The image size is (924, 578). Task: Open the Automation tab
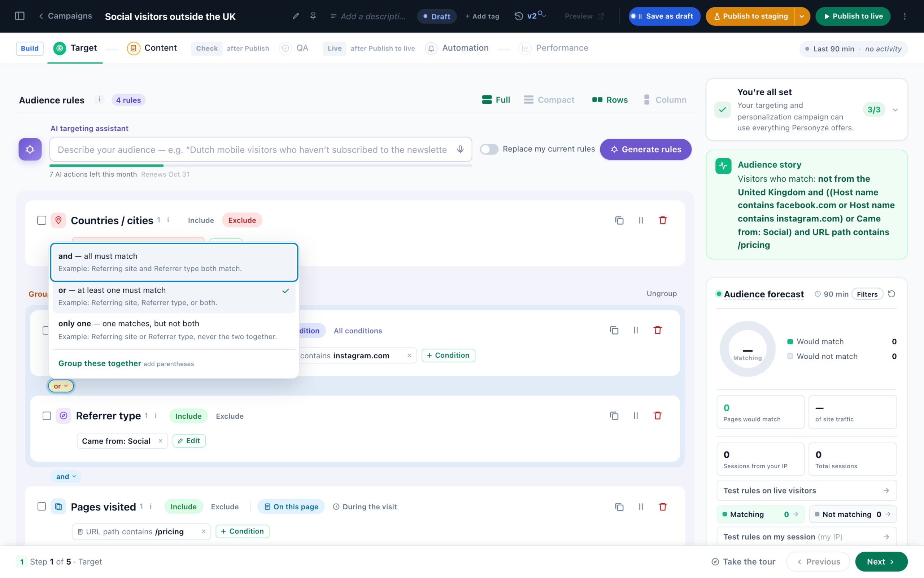pyautogui.click(x=457, y=48)
